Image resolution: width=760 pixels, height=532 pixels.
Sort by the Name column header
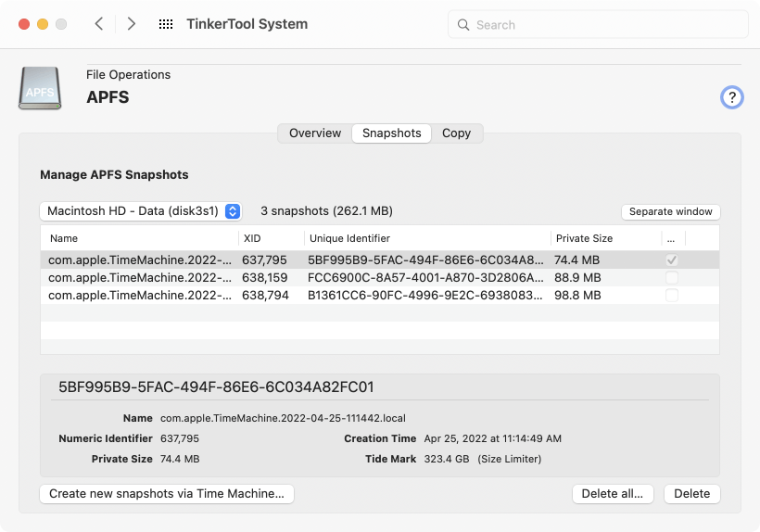(x=140, y=238)
